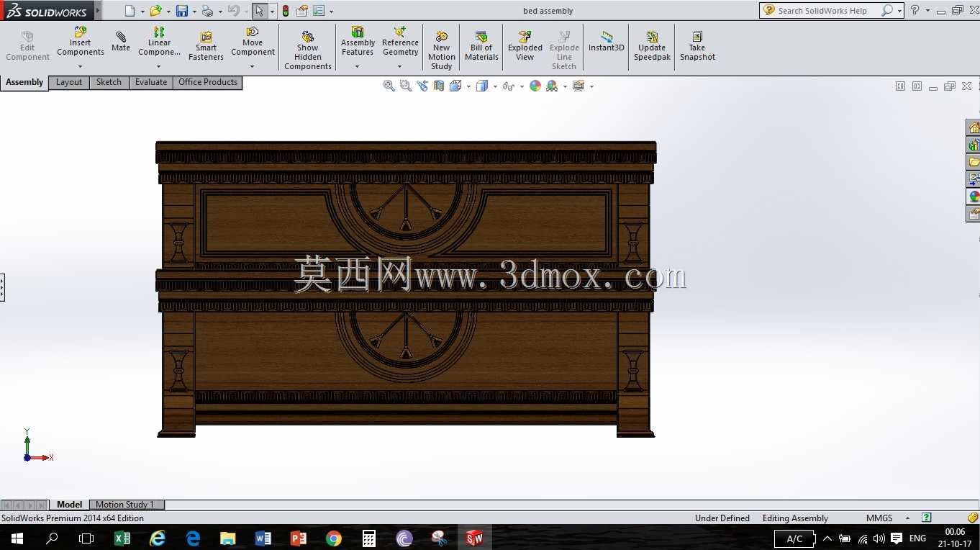This screenshot has height=550, width=980.
Task: Click the Print icon
Action: [x=207, y=11]
